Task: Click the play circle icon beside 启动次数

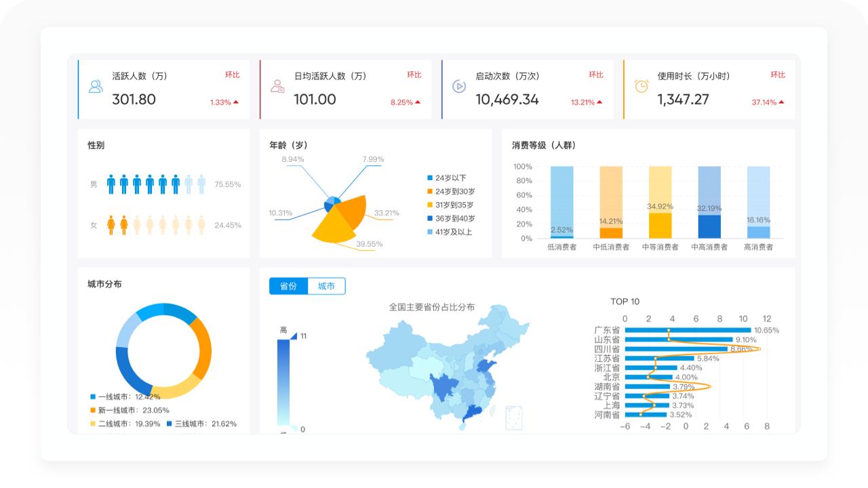Action: [459, 86]
